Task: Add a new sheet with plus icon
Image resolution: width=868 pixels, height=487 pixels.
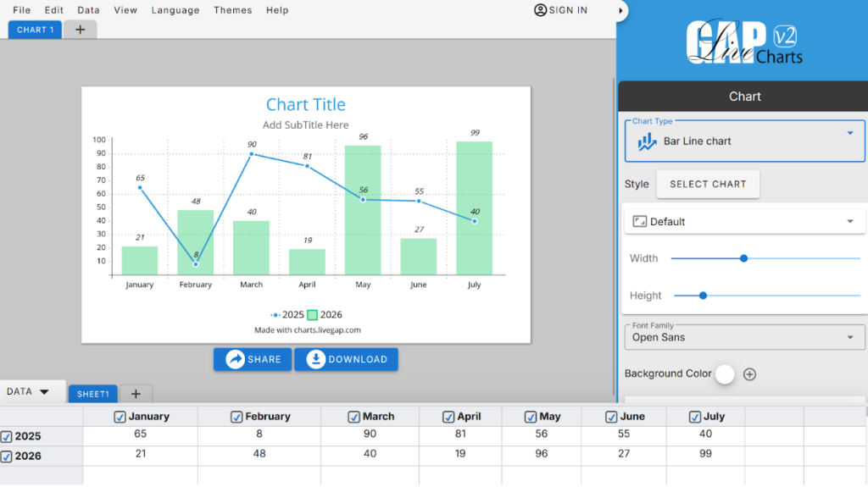Action: pyautogui.click(x=136, y=394)
